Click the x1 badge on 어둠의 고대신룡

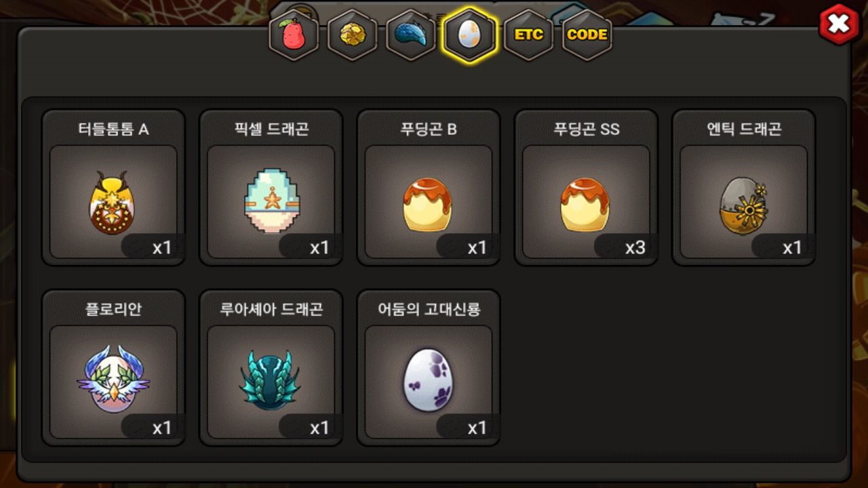[x=477, y=428]
